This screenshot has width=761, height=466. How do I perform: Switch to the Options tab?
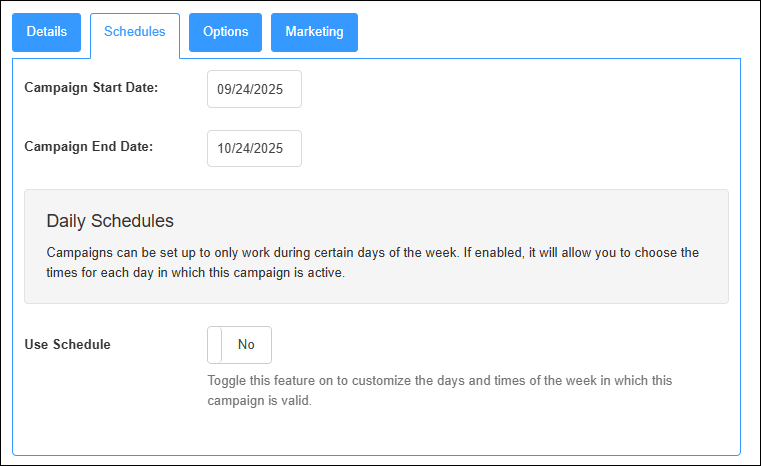coord(225,32)
